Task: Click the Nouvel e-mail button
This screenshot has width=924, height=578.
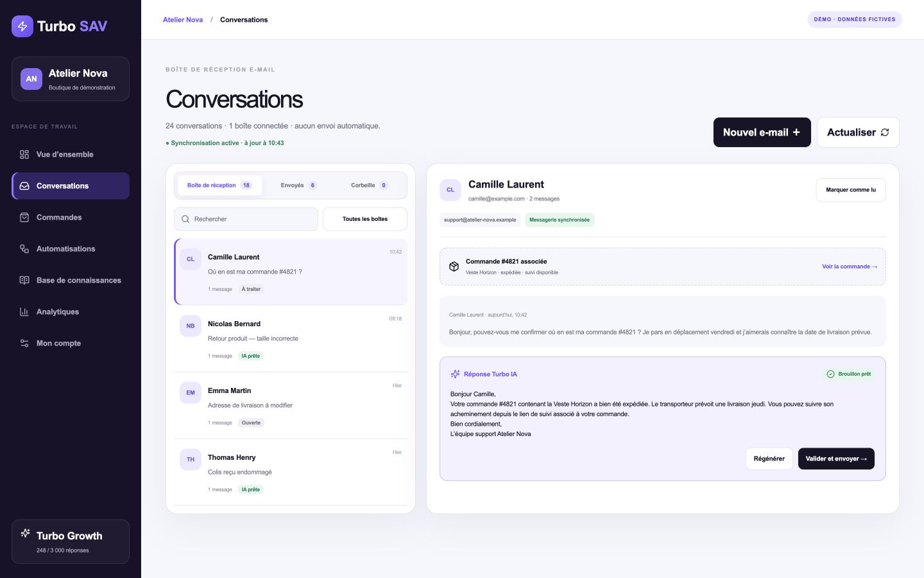Action: tap(762, 132)
